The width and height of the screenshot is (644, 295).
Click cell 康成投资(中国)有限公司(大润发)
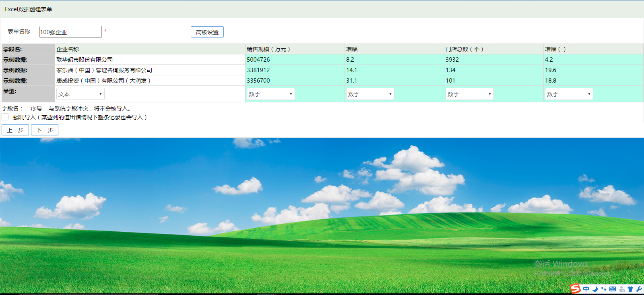pyautogui.click(x=103, y=81)
